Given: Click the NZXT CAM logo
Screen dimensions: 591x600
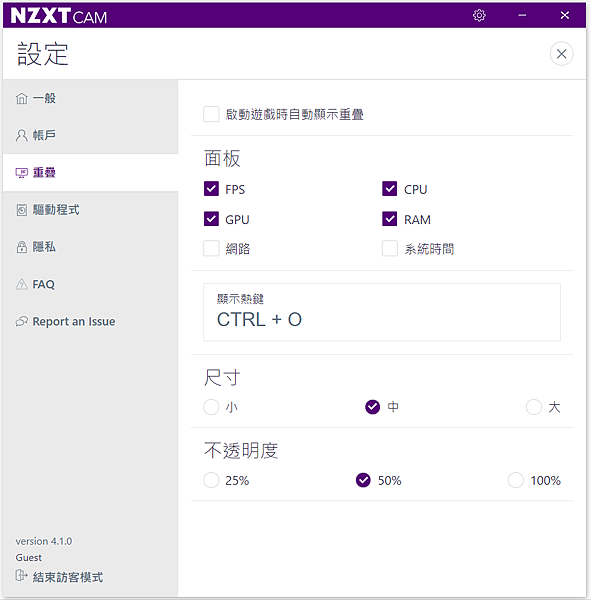Looking at the screenshot, I should coord(59,16).
